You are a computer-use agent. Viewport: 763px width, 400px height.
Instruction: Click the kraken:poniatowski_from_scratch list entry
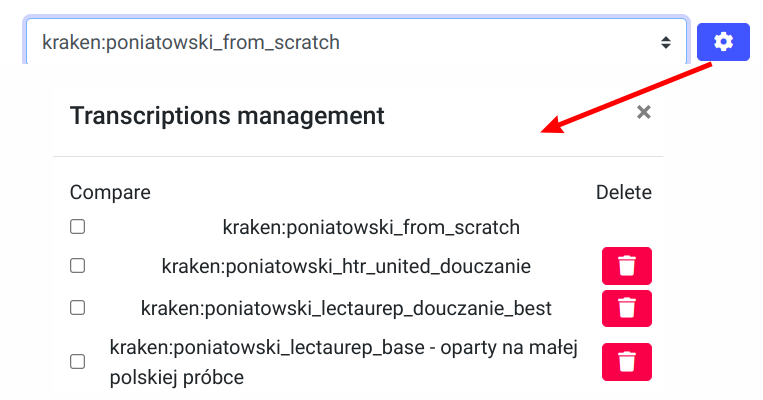point(371,227)
